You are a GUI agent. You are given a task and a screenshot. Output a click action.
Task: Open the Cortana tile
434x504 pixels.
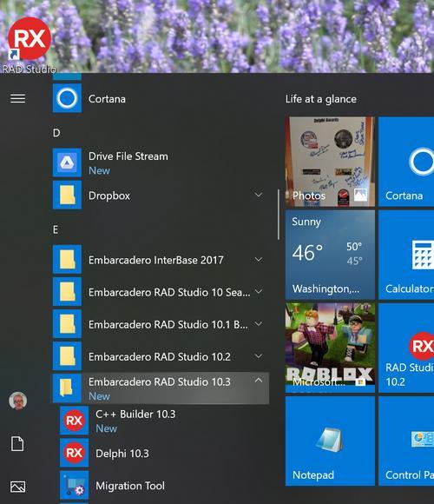(406, 162)
